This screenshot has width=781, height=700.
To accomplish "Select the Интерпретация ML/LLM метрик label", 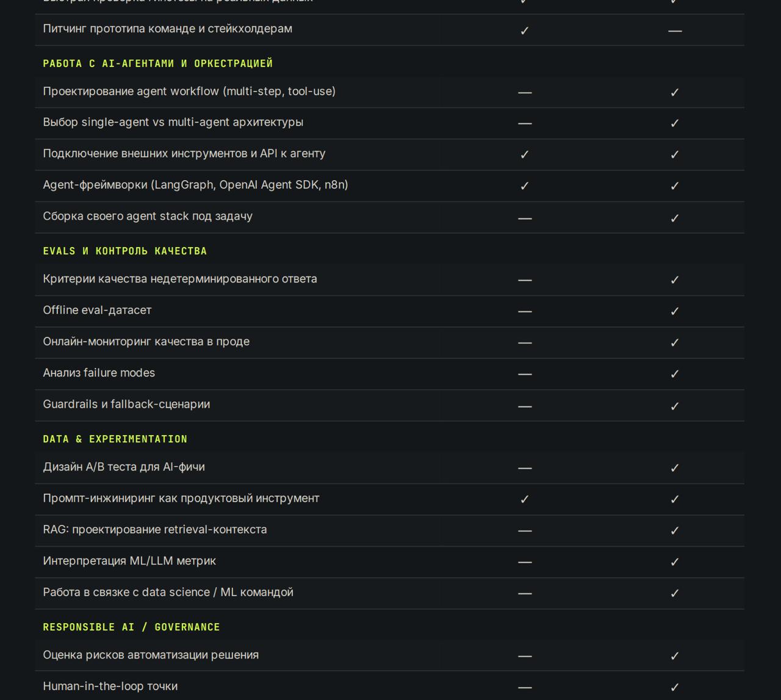I will [x=129, y=561].
